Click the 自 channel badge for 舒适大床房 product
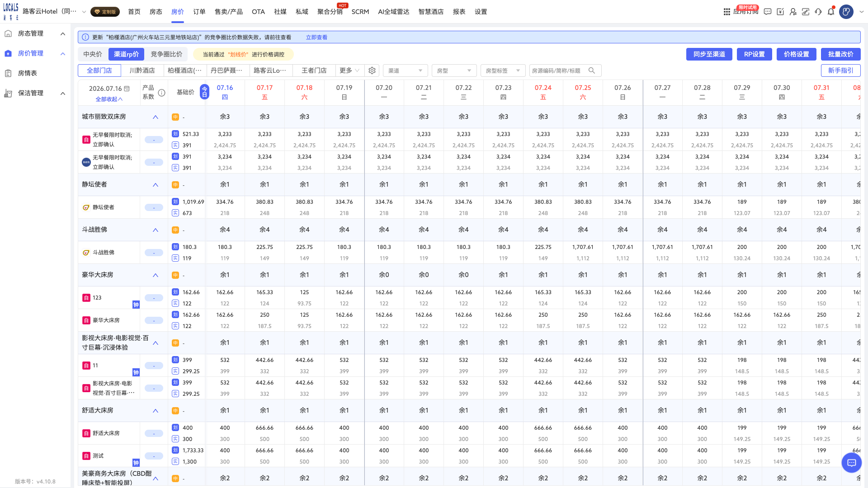This screenshot has height=488, width=868. (x=86, y=433)
